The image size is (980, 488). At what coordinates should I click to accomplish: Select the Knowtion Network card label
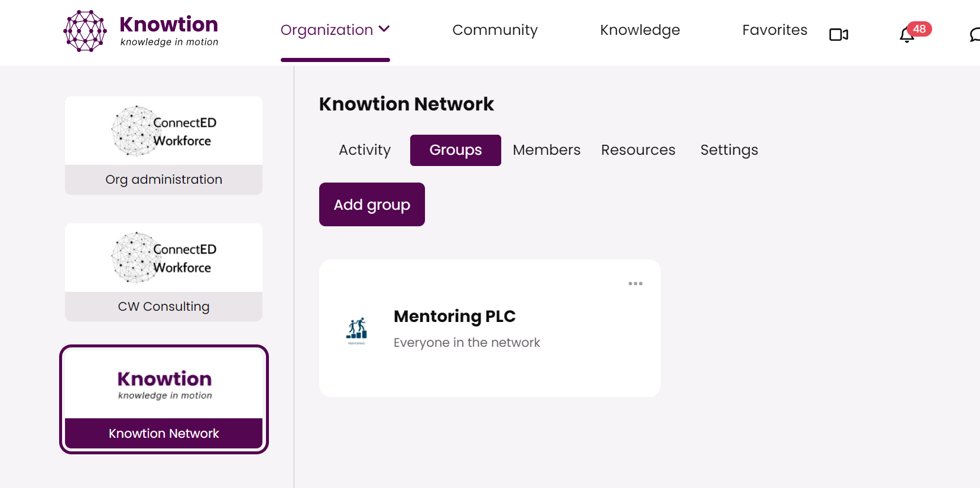coord(164,434)
